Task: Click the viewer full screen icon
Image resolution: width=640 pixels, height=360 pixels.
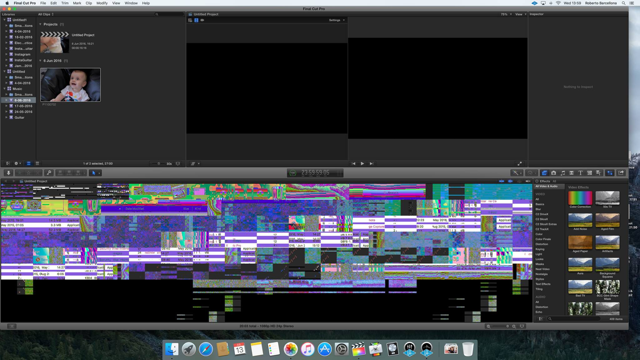Action: [520, 164]
